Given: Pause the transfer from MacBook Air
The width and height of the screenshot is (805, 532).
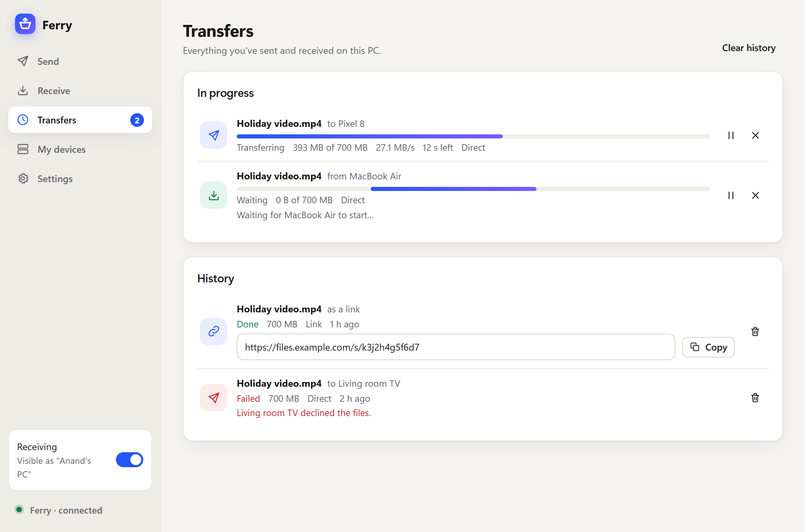Looking at the screenshot, I should 731,195.
